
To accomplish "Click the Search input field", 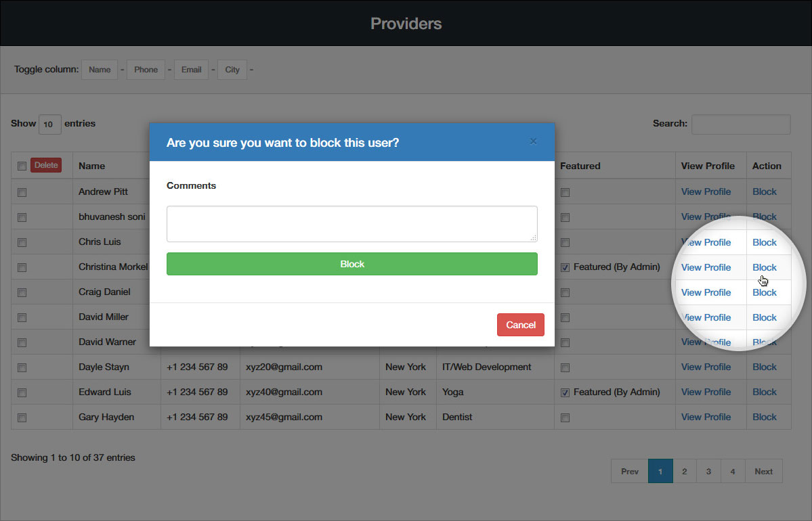I will [x=740, y=124].
